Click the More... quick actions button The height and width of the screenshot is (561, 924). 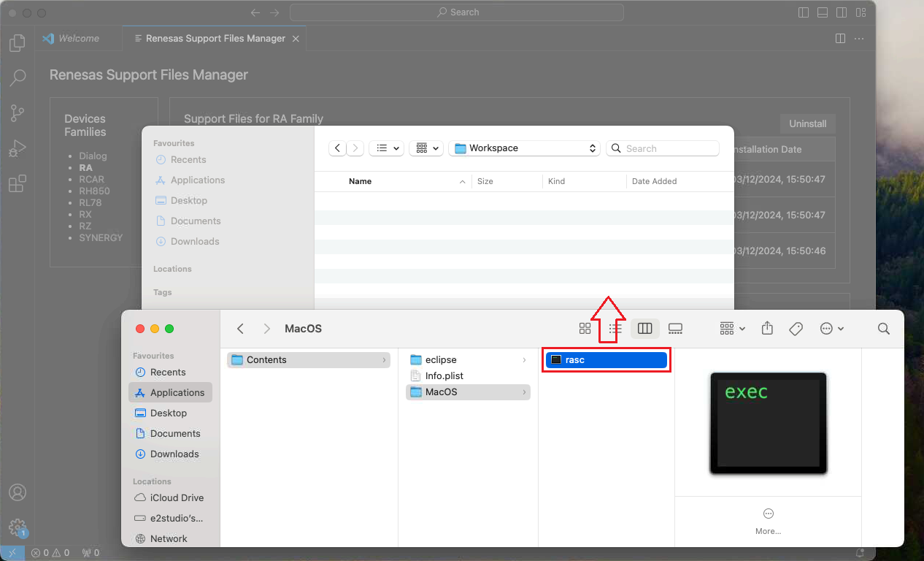point(769,521)
